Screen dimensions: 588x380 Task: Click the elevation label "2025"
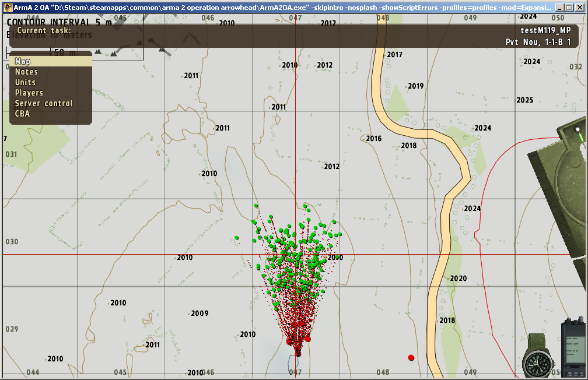[x=524, y=100]
